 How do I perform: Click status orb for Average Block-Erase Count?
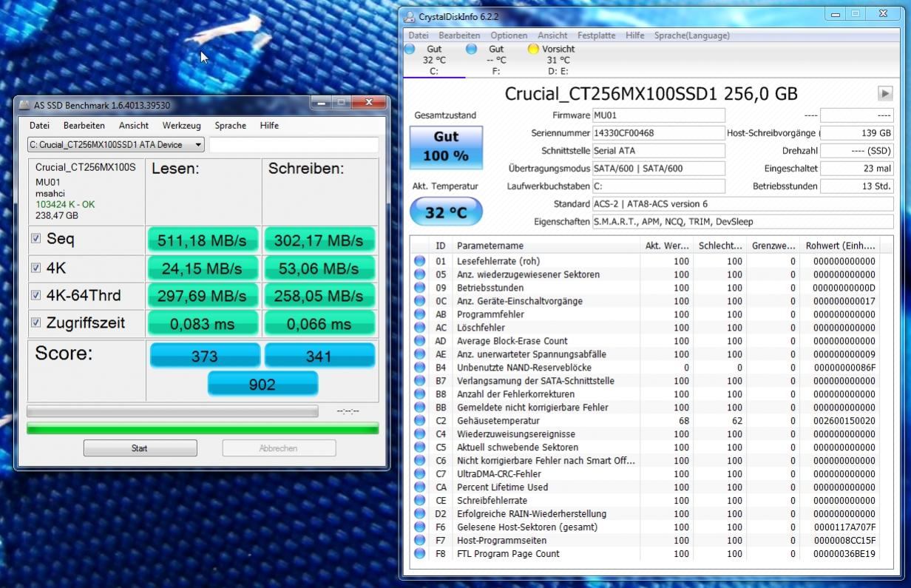[419, 341]
